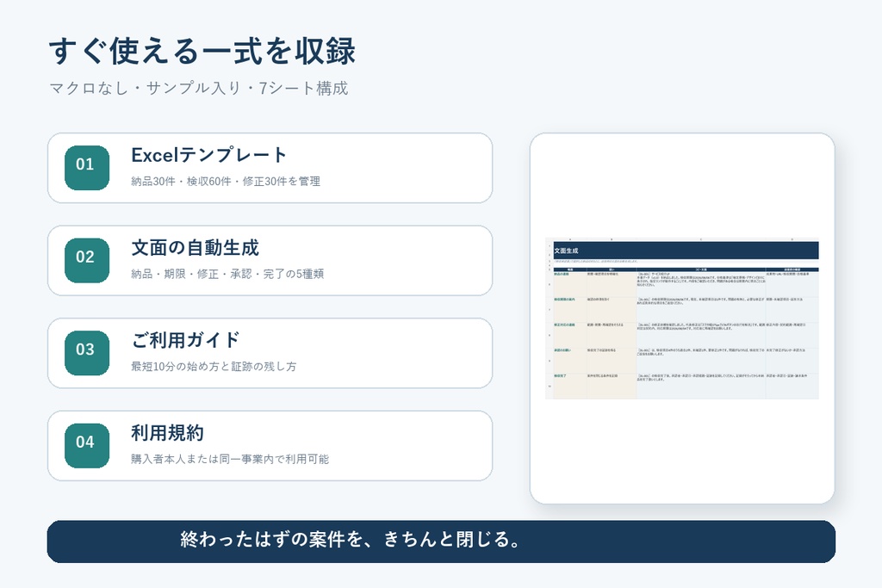Click the main title すぐ使える一式を収録
This screenshot has width=882, height=588.
coord(202,51)
